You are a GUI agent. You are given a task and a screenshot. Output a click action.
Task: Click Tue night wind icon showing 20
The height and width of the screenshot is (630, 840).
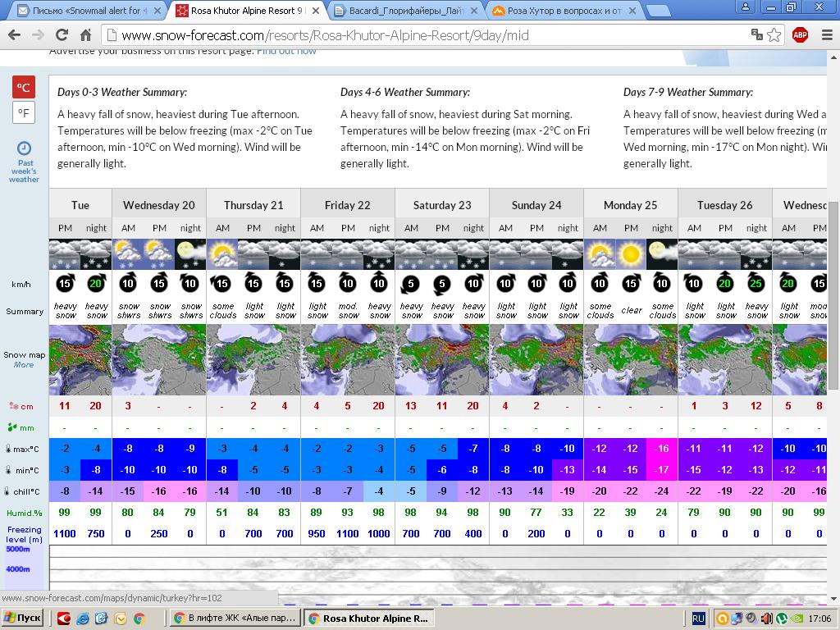pos(95,283)
